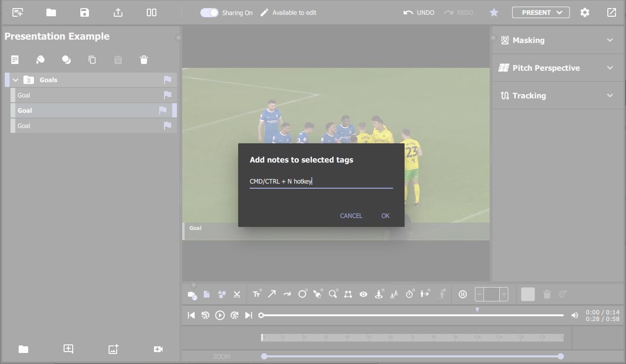The image size is (626, 364).
Task: Click the scissors clip-cut icon
Action: [x=237, y=294]
